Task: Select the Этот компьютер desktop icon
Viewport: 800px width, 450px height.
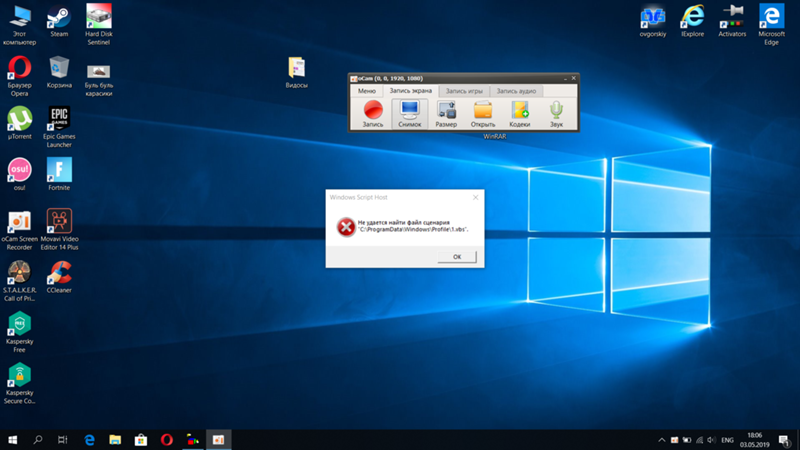Action: [19, 24]
